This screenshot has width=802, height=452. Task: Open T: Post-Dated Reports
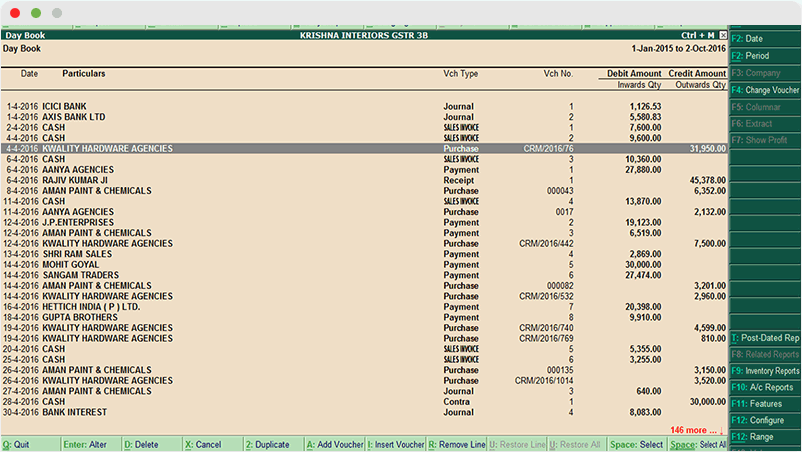point(765,338)
